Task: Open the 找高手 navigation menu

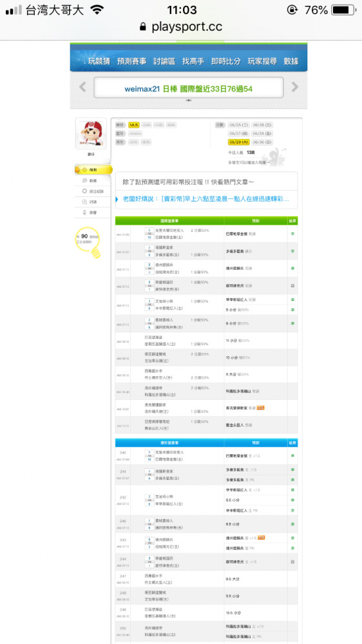Action: 193,61
